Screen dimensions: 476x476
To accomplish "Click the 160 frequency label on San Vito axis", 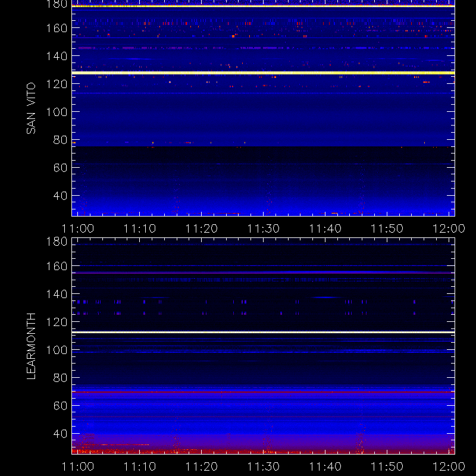I will [x=57, y=28].
